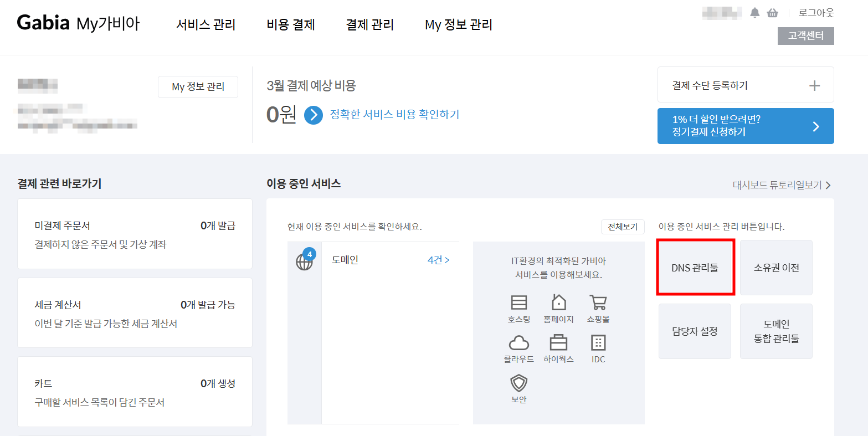Screen dimensions: 868x436
Task: Click the Hiworks briefcase icon
Action: (558, 342)
